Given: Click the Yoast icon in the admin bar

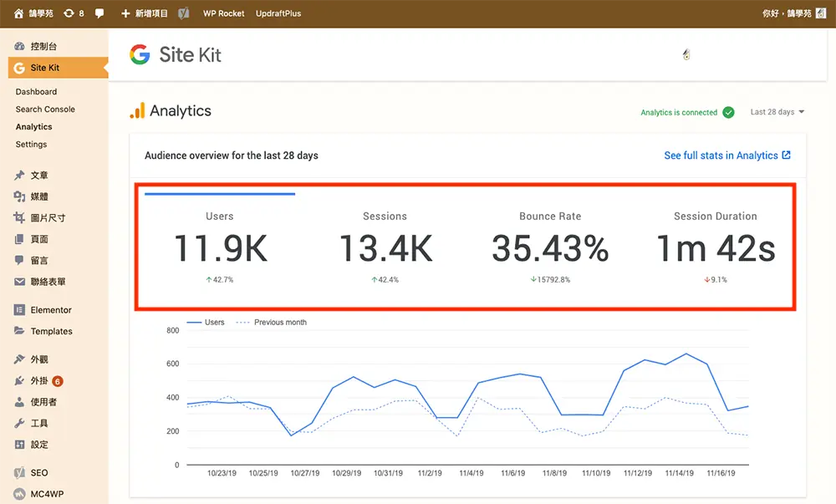Looking at the screenshot, I should point(183,13).
